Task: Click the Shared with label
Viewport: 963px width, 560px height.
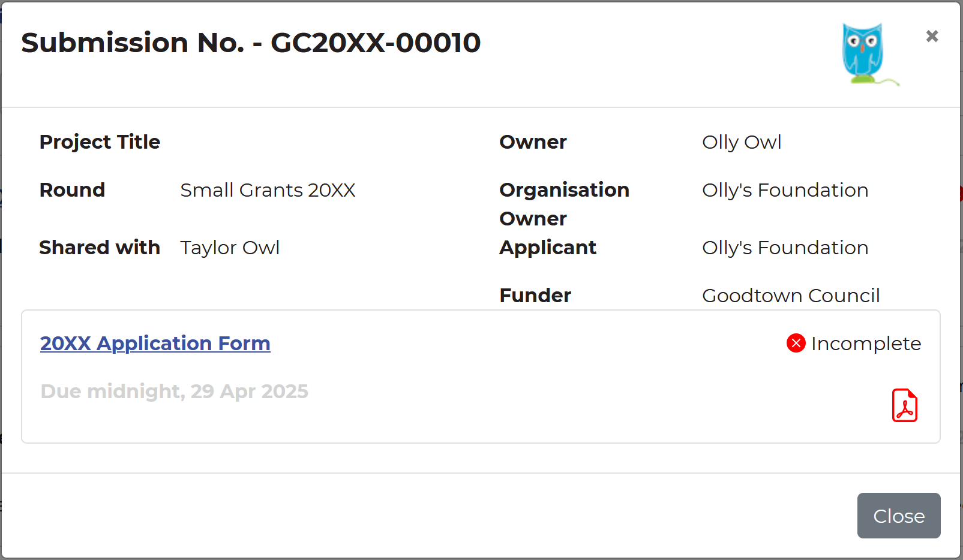Action: point(100,248)
